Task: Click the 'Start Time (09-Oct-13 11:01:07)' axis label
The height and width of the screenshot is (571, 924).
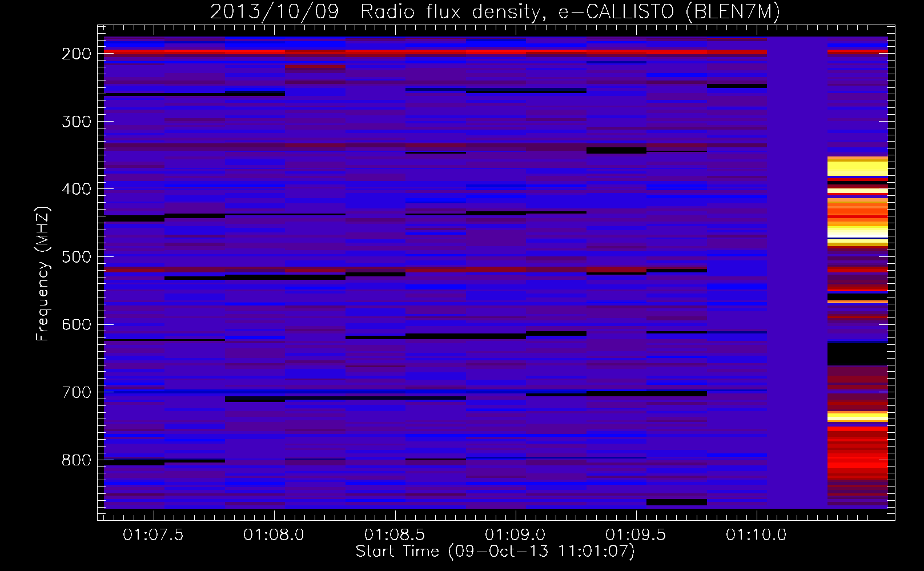Action: (x=495, y=552)
